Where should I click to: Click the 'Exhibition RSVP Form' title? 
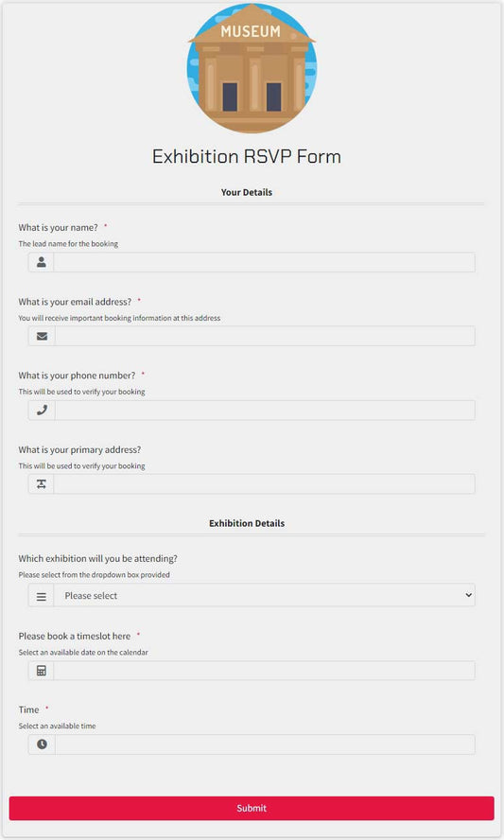pos(247,156)
